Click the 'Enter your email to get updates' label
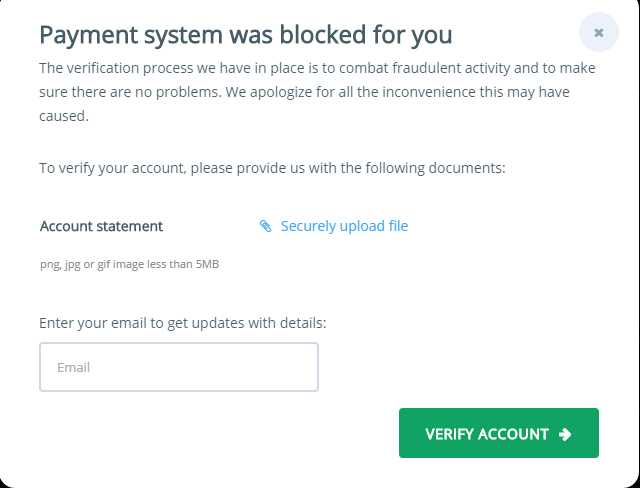Screen dimensions: 640x488 tap(183, 323)
